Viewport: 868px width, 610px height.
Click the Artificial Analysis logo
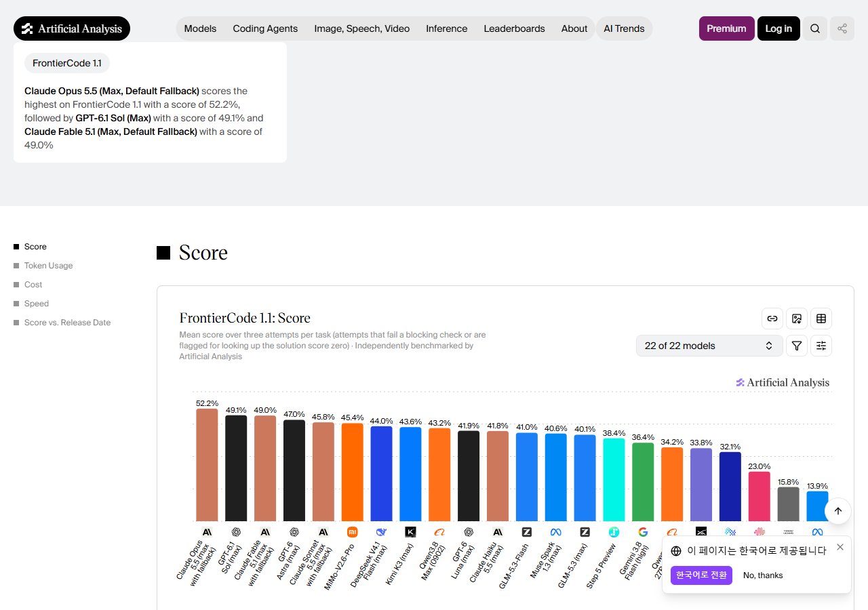click(72, 28)
